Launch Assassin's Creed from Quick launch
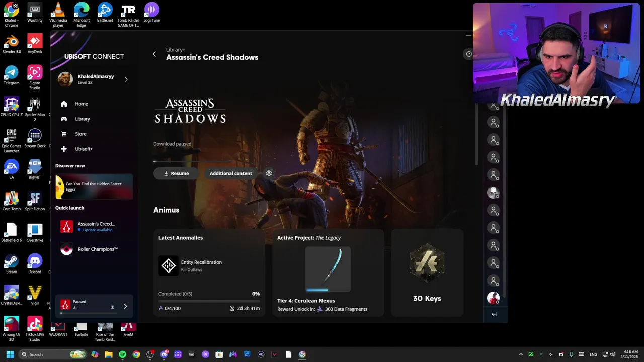 pyautogui.click(x=94, y=227)
